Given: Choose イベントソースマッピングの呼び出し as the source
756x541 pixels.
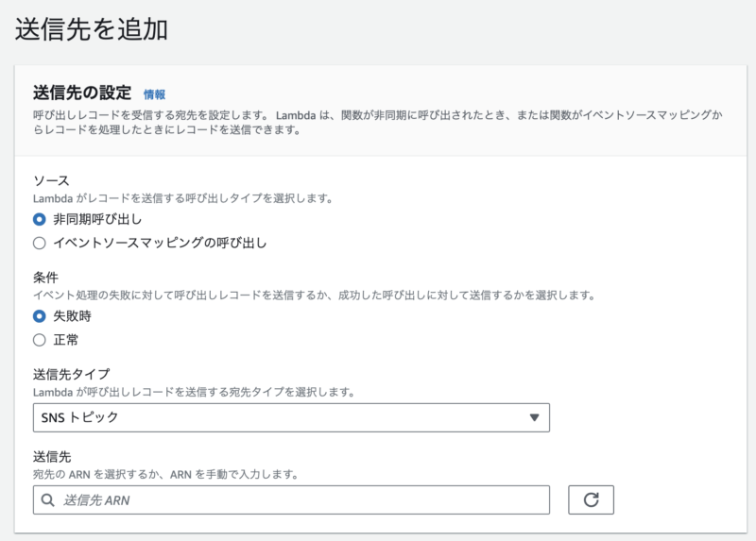Looking at the screenshot, I should (40, 243).
